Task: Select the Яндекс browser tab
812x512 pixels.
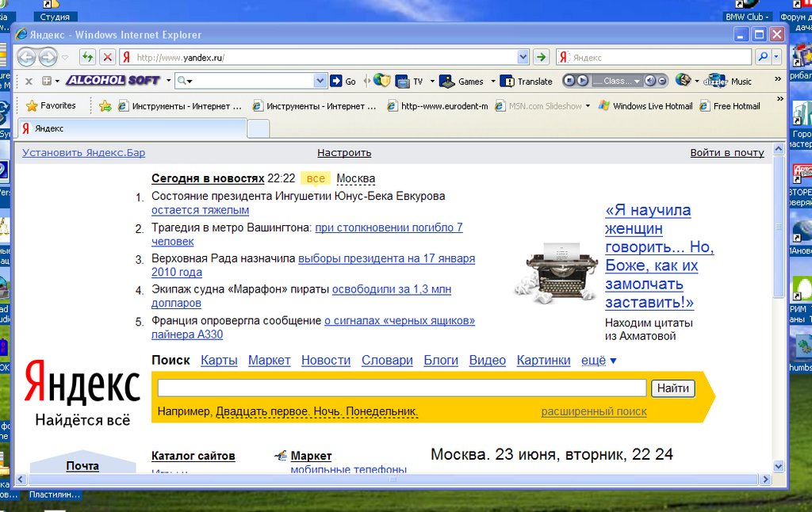Action: [132, 128]
